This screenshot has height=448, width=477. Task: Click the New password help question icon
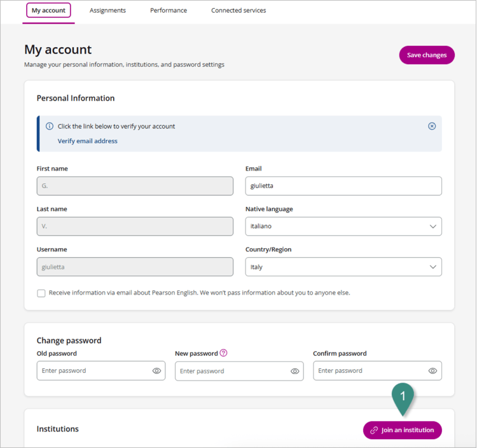point(224,353)
